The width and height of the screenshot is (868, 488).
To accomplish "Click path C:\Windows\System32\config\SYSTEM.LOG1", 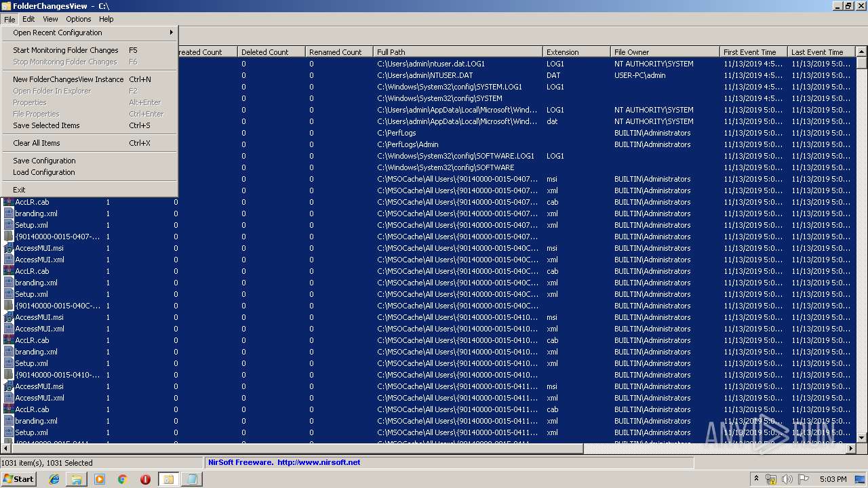I will pyautogui.click(x=450, y=87).
